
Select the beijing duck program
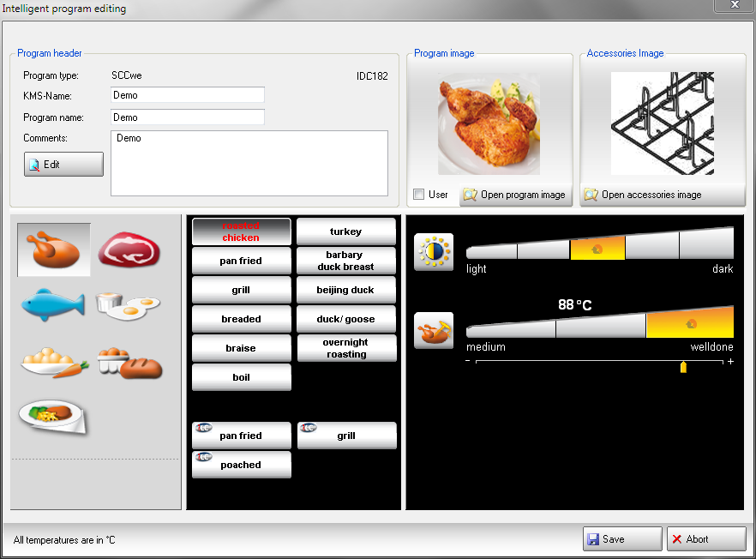346,290
